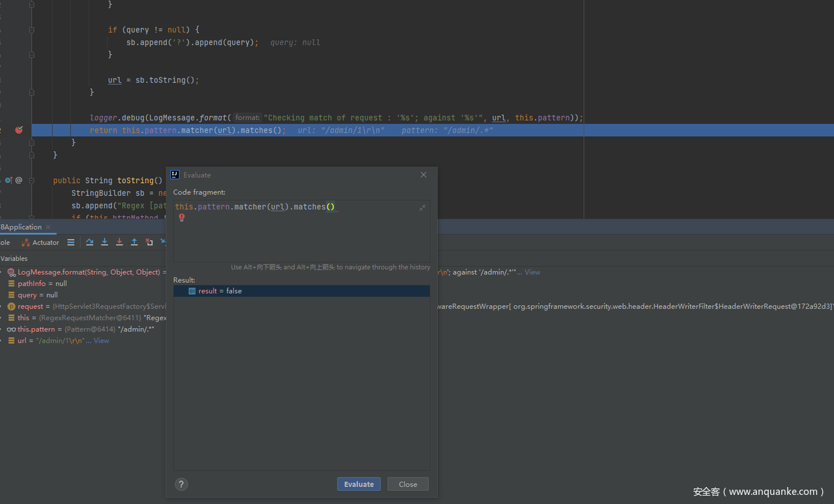Click the Close button in Evaluate dialog

[408, 484]
